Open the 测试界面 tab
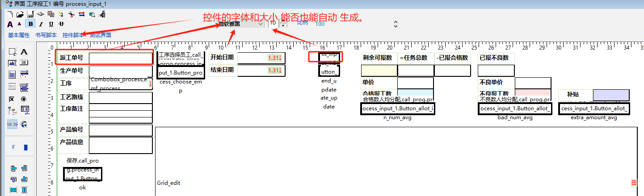 click(101, 35)
